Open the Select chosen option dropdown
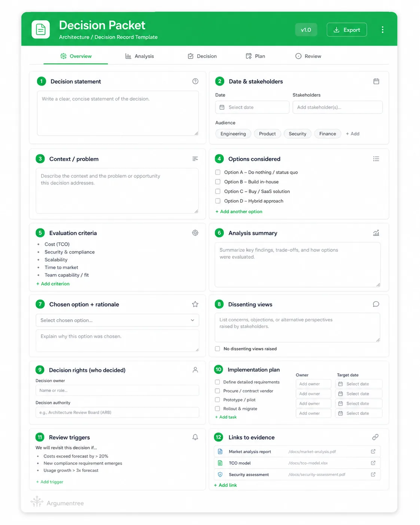The width and height of the screenshot is (420, 525). (x=117, y=320)
